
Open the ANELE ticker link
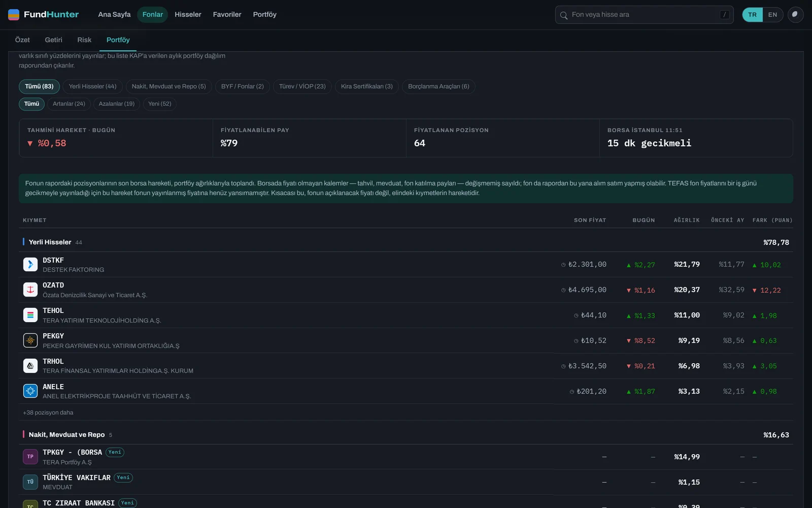pos(53,387)
